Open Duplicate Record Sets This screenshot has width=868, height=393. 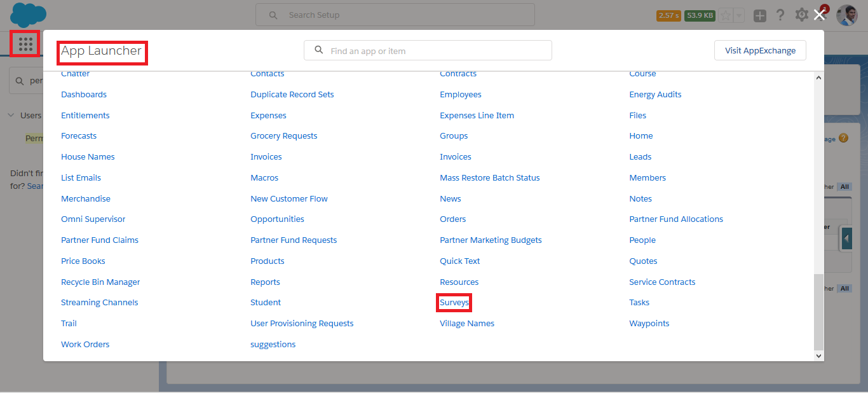292,94
